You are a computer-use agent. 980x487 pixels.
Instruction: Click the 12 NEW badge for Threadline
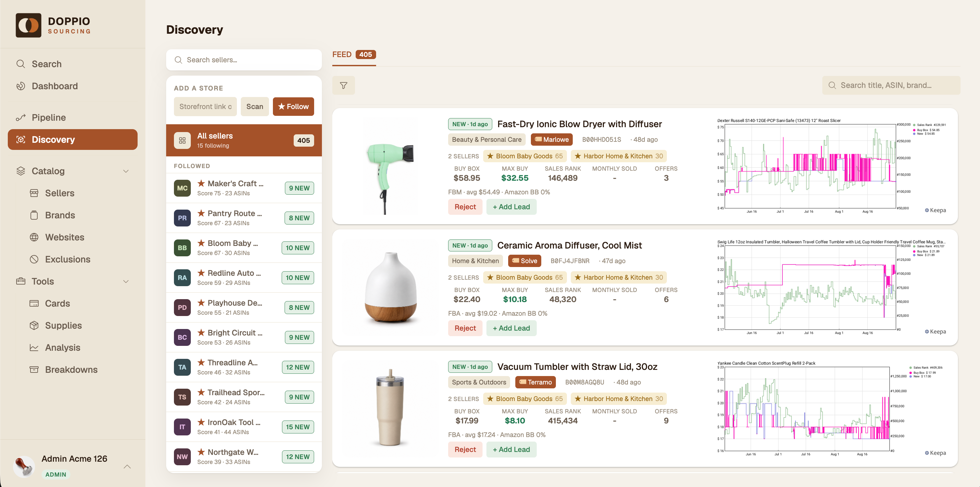click(298, 367)
